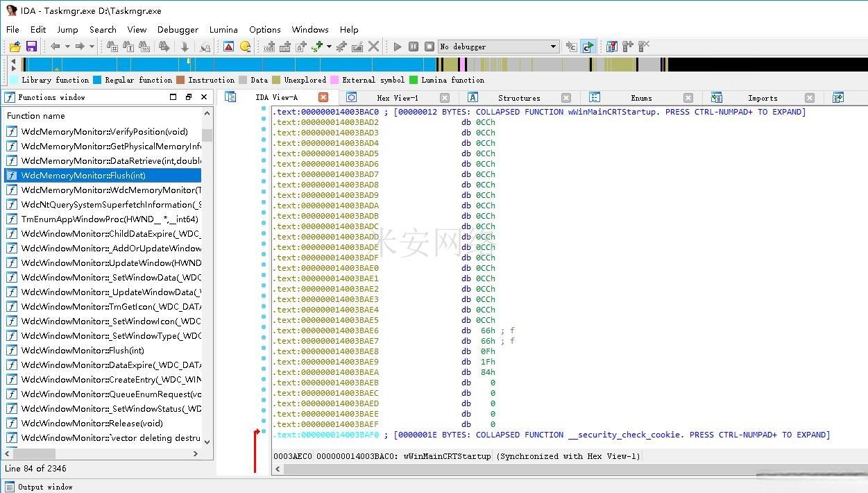Close the Enums tab
The height and width of the screenshot is (493, 868).
coord(688,98)
